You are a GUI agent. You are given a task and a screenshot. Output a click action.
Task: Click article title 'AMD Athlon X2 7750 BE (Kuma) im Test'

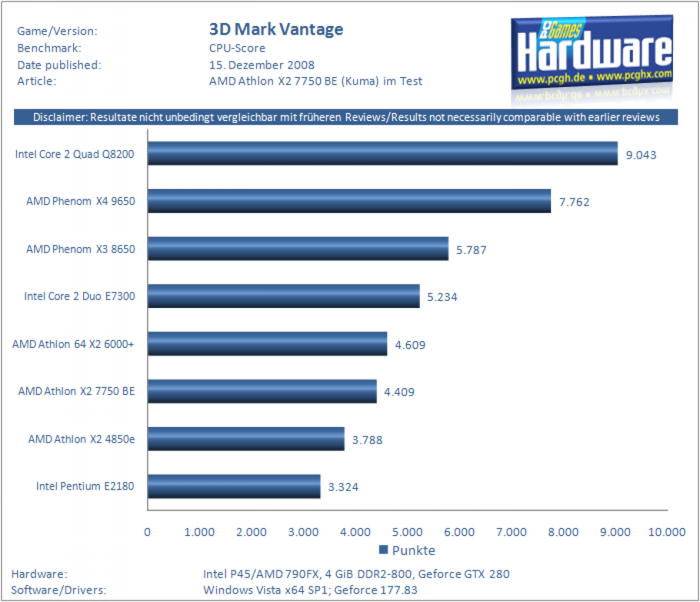coord(316,81)
